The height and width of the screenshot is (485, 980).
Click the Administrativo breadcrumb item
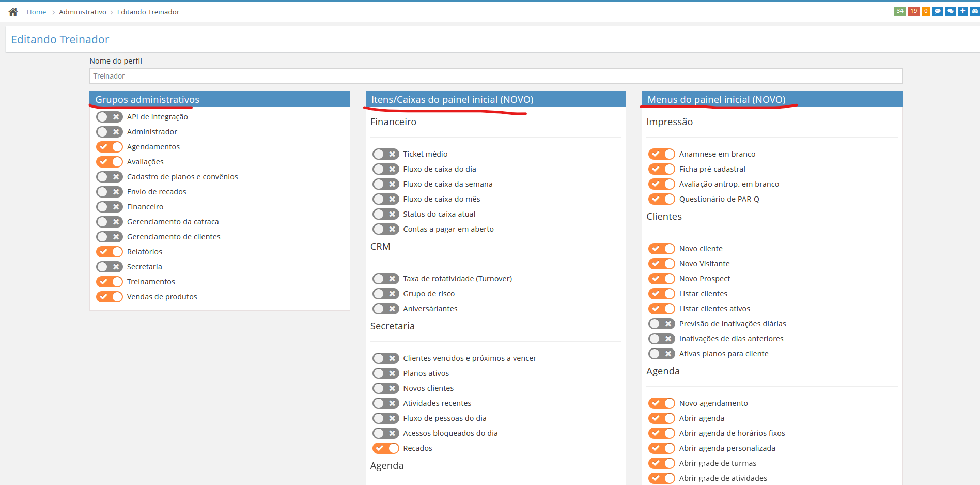[83, 12]
